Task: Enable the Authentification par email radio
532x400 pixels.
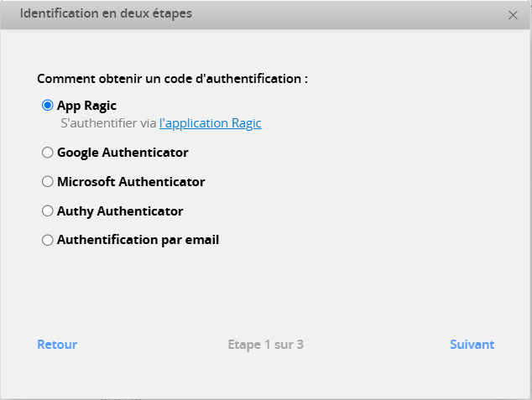Action: tap(48, 240)
